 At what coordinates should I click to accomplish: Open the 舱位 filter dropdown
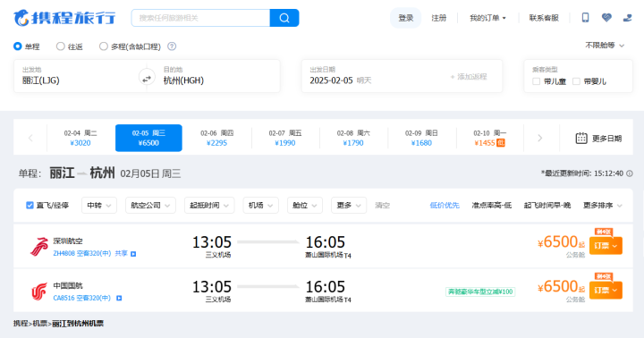(305, 206)
